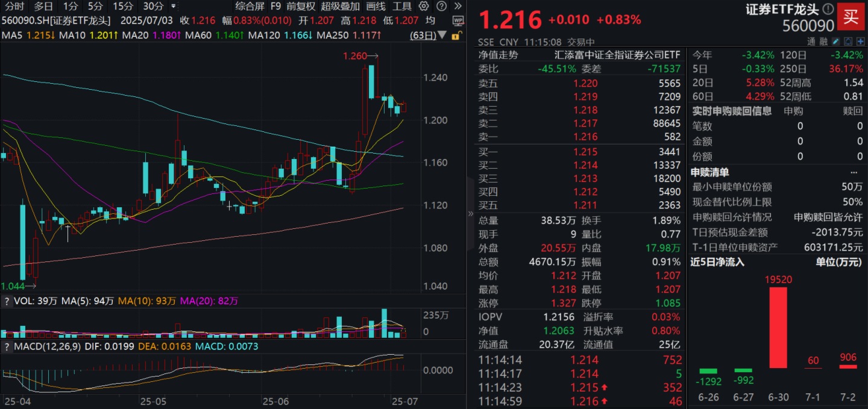Open VOL indicator help question mark

coord(7,301)
